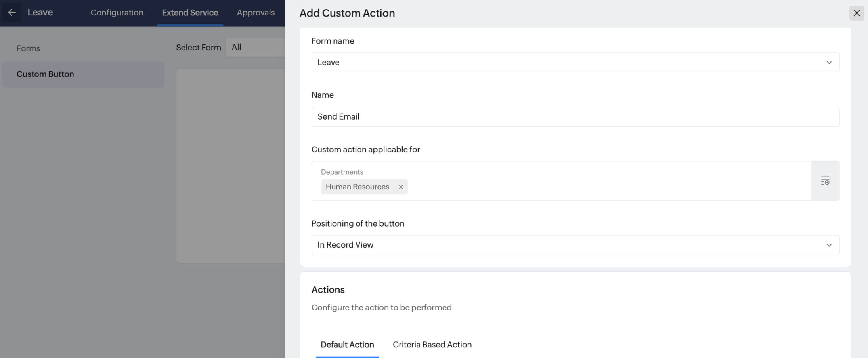Switch to Criteria Based Action tab

[432, 345]
